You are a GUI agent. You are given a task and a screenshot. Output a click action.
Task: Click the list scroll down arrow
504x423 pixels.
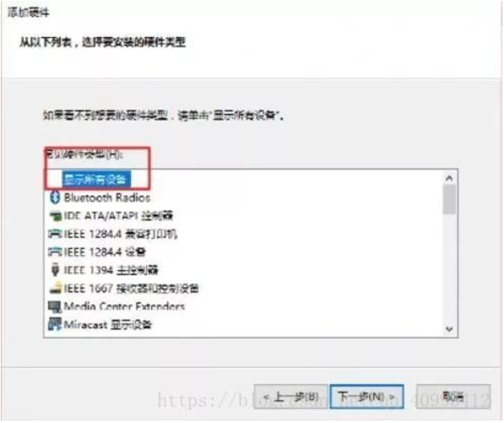click(x=449, y=329)
